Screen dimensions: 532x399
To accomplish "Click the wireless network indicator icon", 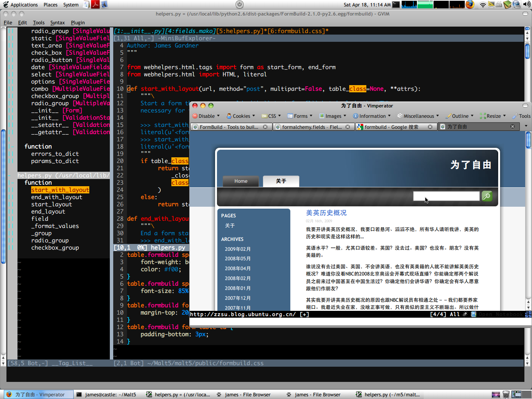I will 483,5.
